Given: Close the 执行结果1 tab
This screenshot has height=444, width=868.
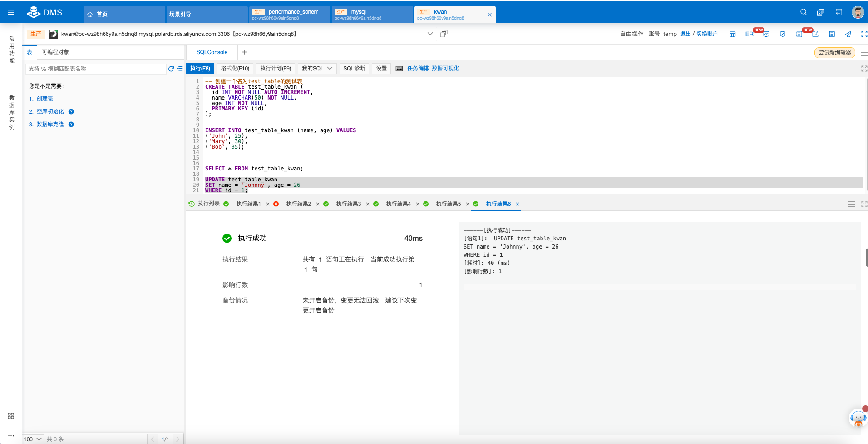Looking at the screenshot, I should (268, 204).
